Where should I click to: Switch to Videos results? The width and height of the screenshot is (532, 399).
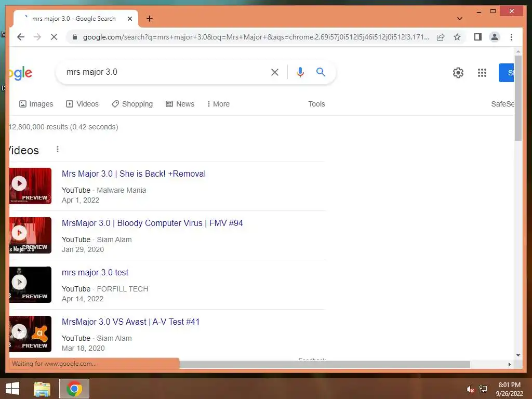point(83,104)
